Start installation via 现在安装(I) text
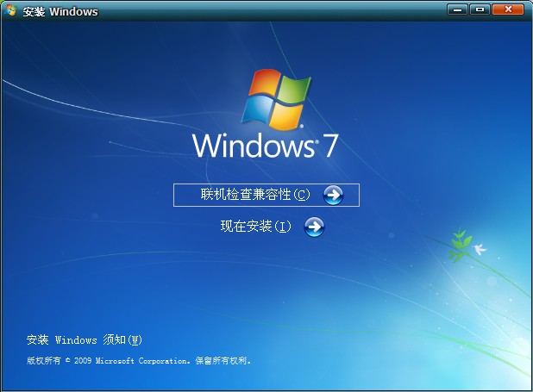This screenshot has width=533, height=392. [x=255, y=227]
